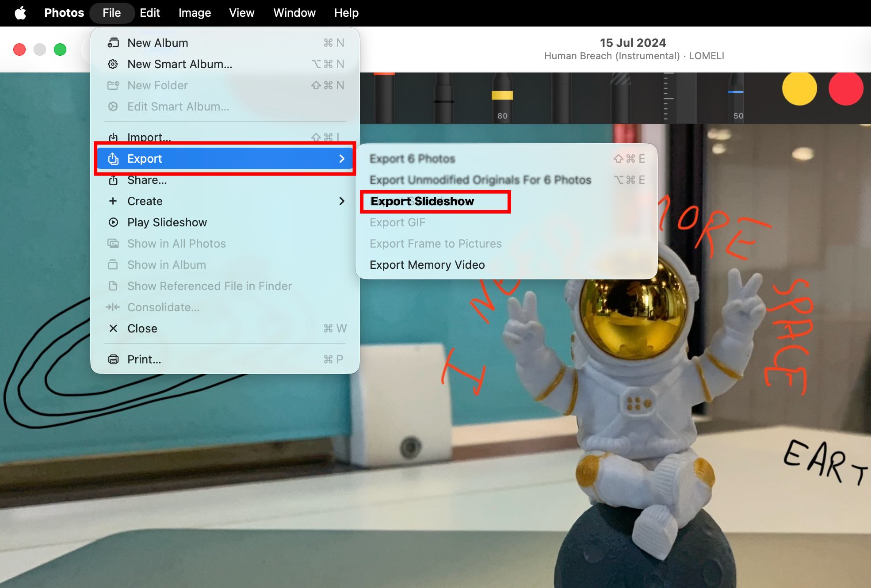
Task: Open the Image menu
Action: pos(195,13)
